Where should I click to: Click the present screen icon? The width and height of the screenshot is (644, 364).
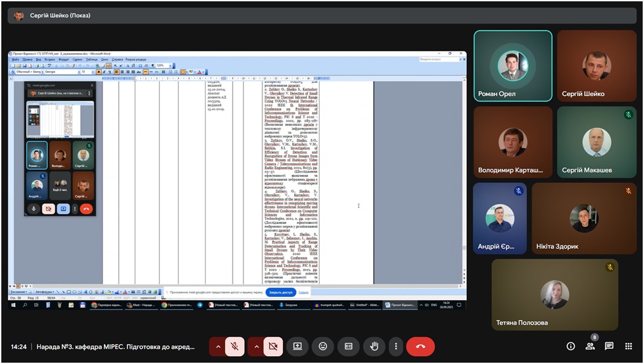[297, 346]
